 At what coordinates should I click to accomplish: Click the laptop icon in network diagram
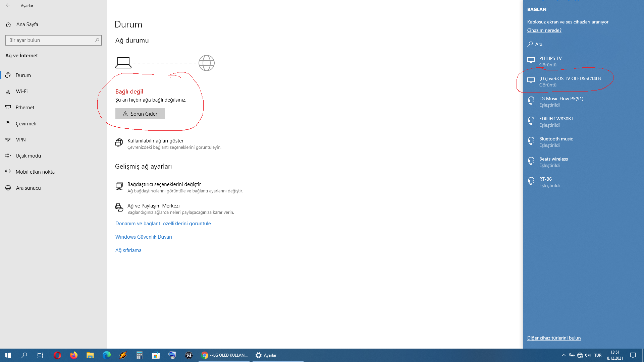pos(123,63)
